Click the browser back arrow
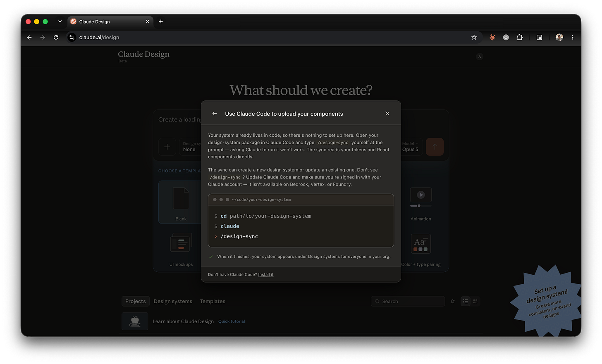This screenshot has width=602, height=364. (x=29, y=37)
